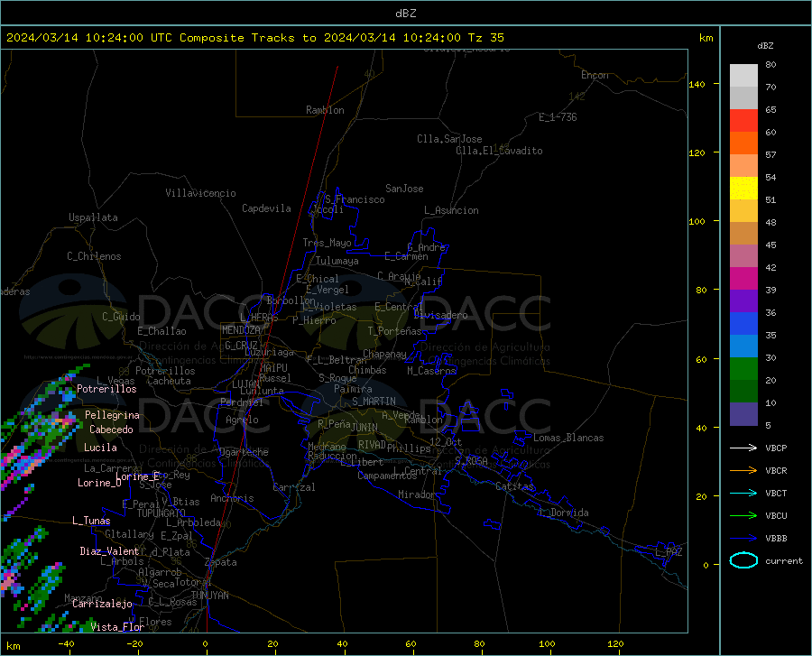Click the dBZ legend heading
812x656 pixels.
[x=765, y=45]
